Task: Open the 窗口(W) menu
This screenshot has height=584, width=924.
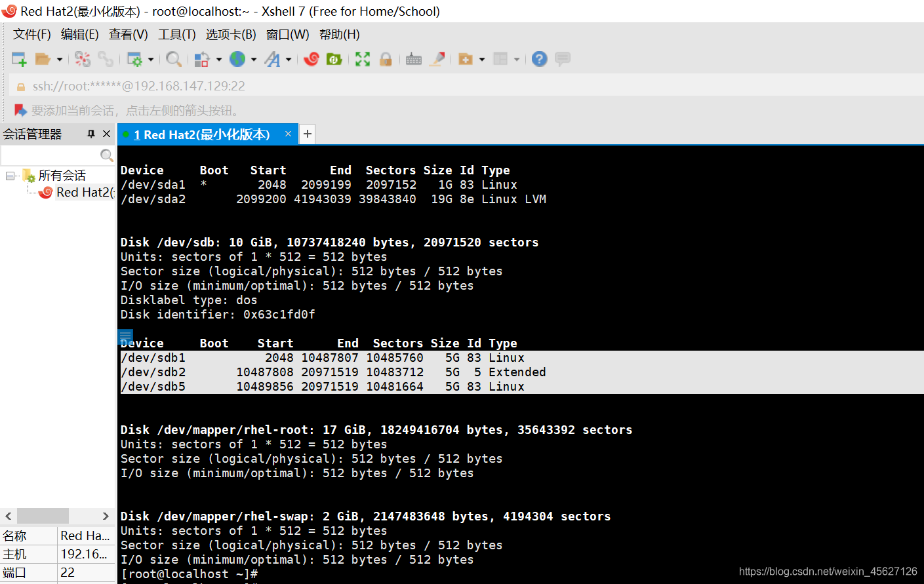Action: [x=288, y=35]
